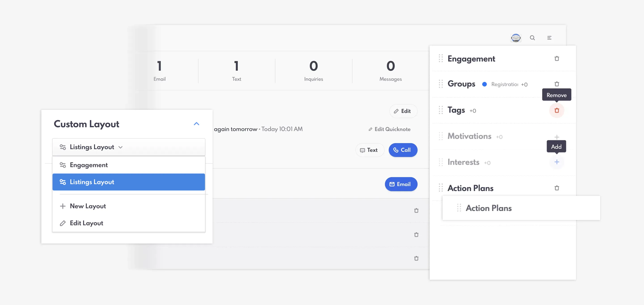The width and height of the screenshot is (644, 305).
Task: Click the Tags section title
Action: click(456, 110)
